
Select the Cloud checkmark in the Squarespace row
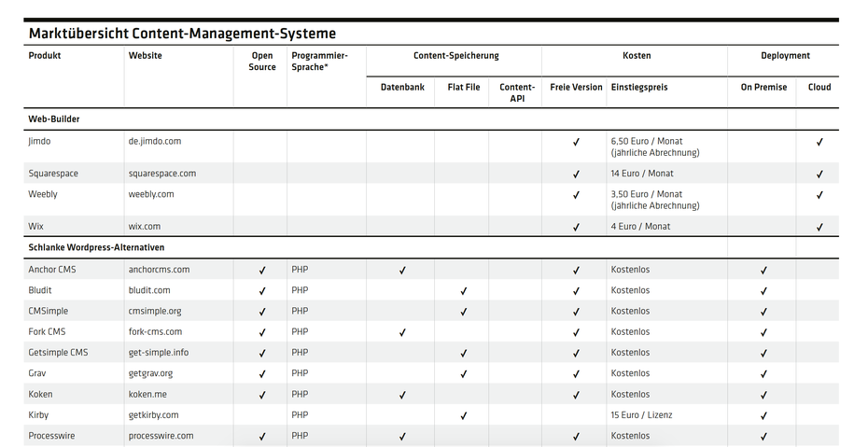click(x=819, y=175)
